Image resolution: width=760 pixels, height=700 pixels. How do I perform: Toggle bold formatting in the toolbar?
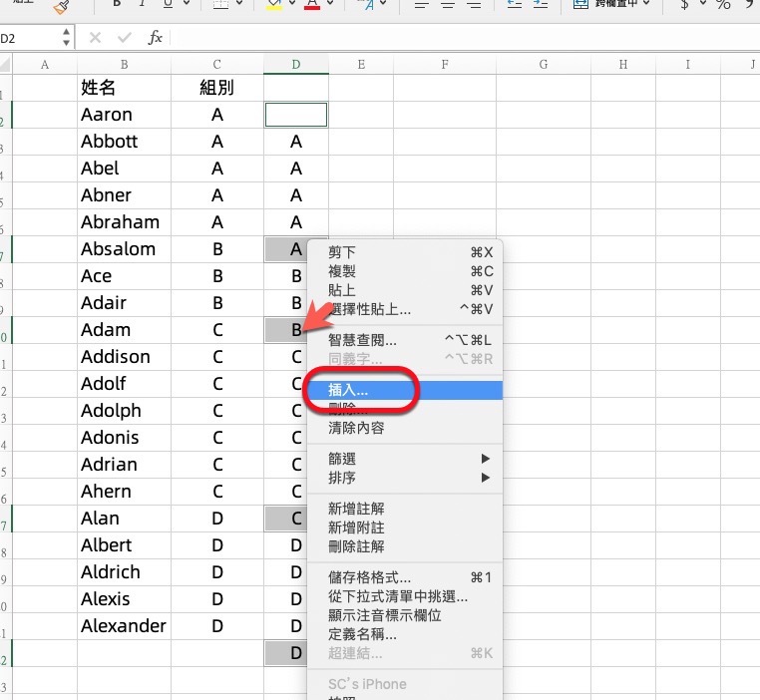click(117, 4)
